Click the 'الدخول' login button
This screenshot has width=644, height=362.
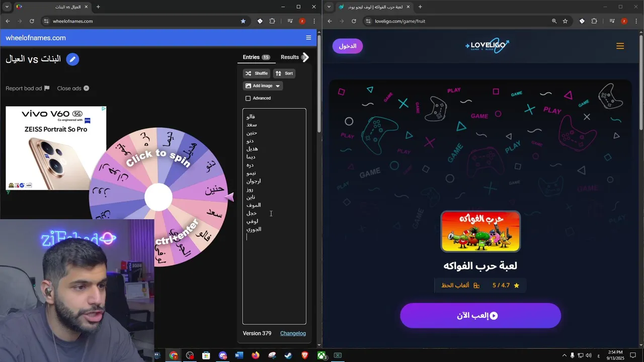point(348,46)
